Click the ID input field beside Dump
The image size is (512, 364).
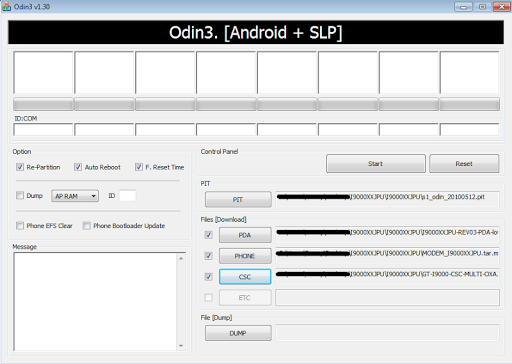click(x=128, y=196)
